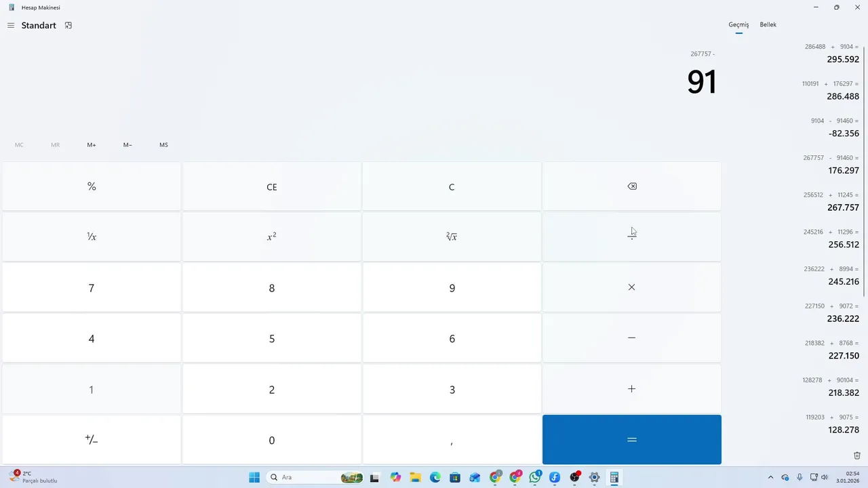Click the square root key
This screenshot has height=488, width=868.
click(452, 237)
